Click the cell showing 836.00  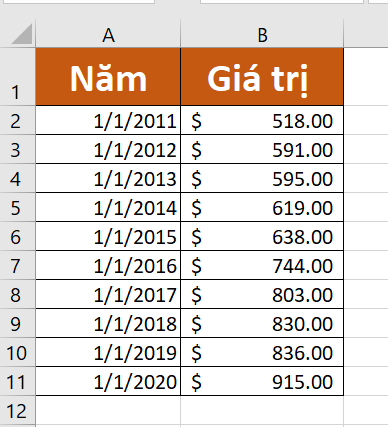(262, 352)
